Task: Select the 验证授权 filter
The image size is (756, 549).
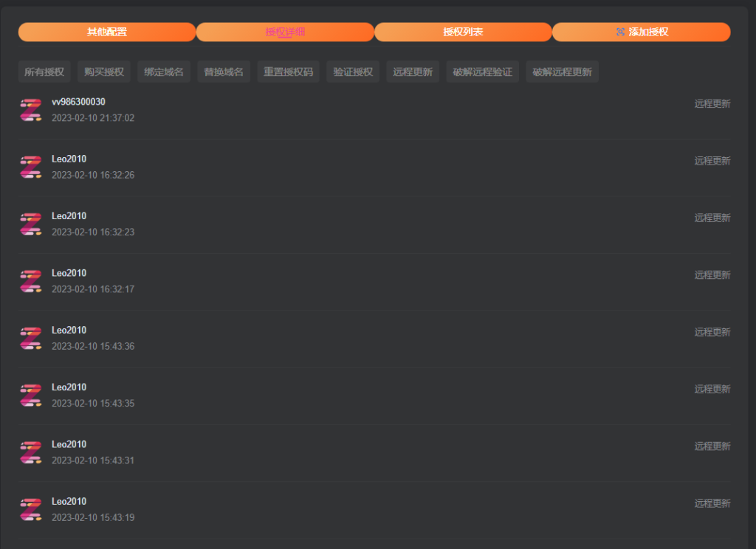Action: tap(353, 72)
